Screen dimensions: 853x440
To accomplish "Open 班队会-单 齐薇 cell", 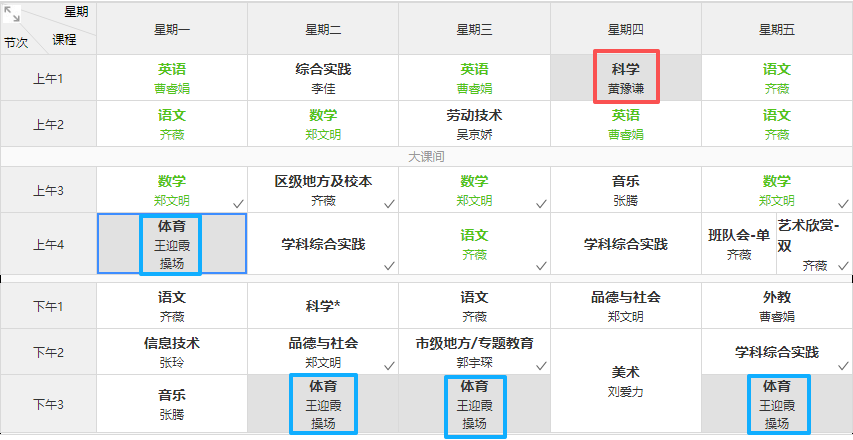I will click(739, 244).
